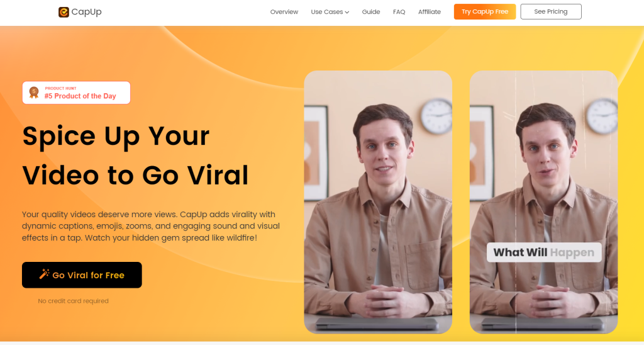
Task: Click the Go Viral for Free button
Action: 82,275
